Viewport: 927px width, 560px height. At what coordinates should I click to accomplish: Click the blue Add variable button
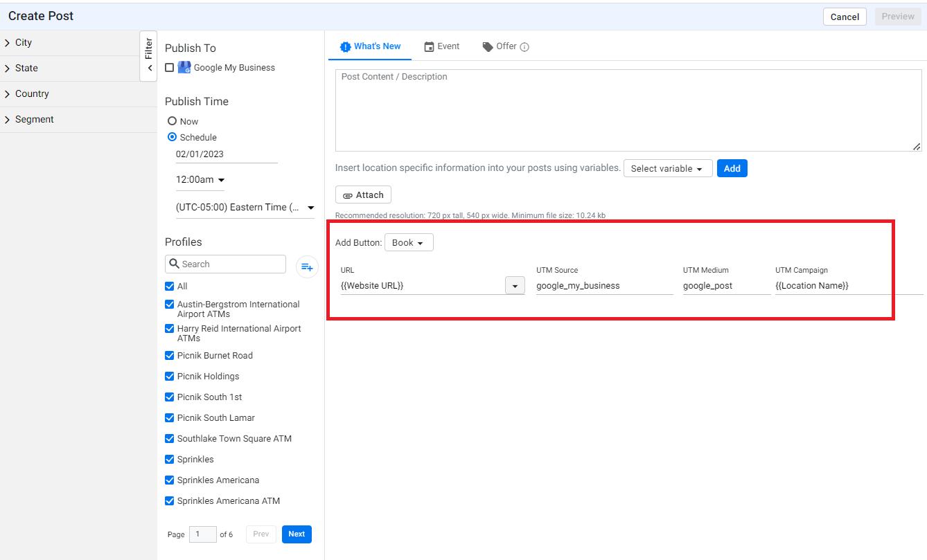[x=732, y=168]
